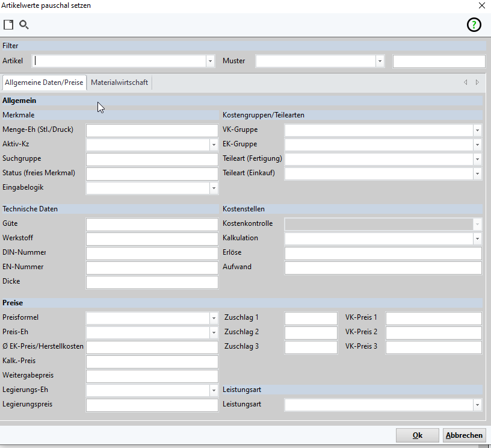Click the Zuschlag 2 input field
The width and height of the screenshot is (491, 448).
click(310, 332)
